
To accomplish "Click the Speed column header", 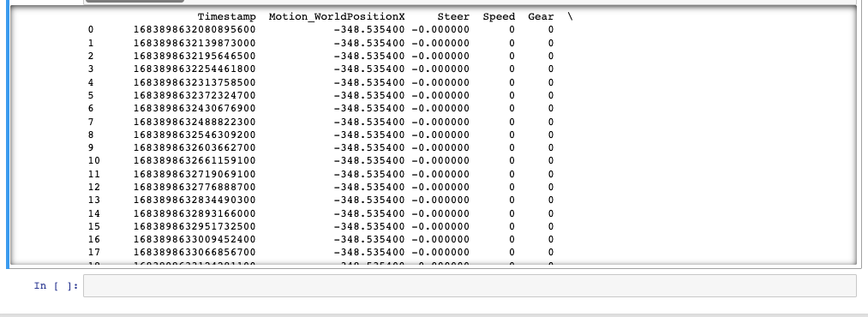I will coord(499,16).
